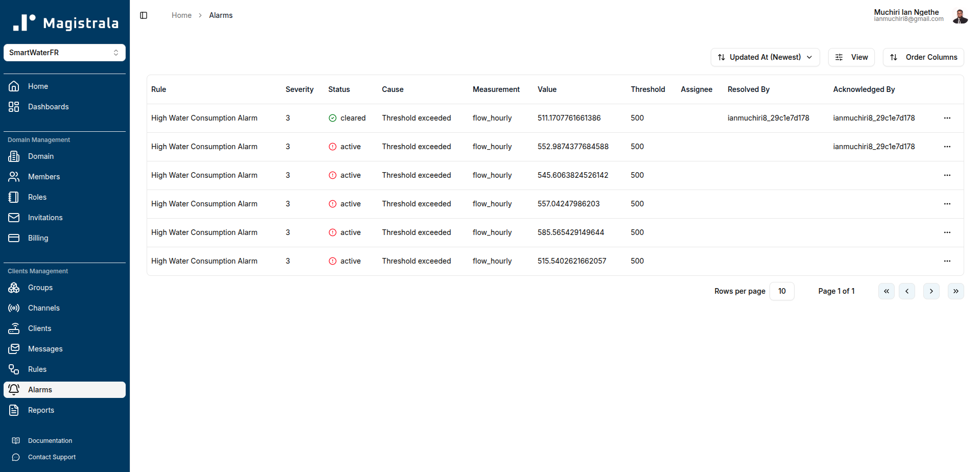Click the Reports document icon
980x472 pixels.
pos(14,410)
